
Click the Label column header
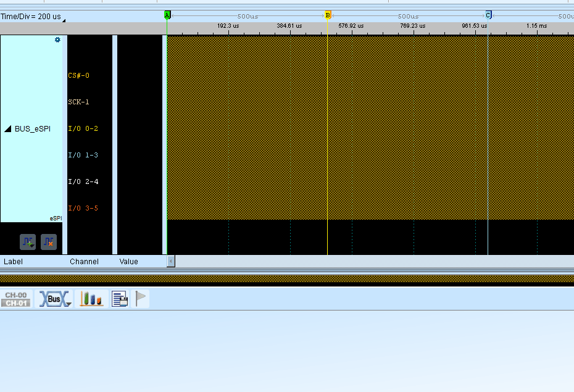[x=13, y=262]
